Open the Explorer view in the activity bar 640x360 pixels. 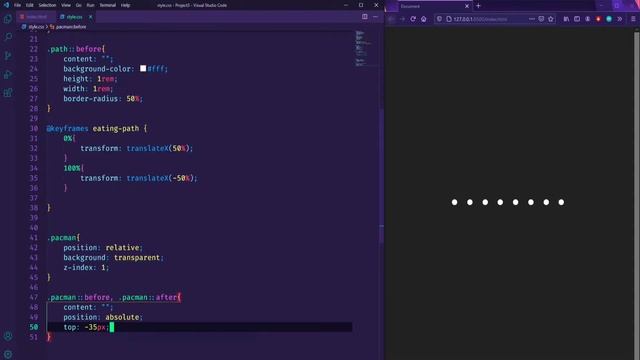[8, 19]
